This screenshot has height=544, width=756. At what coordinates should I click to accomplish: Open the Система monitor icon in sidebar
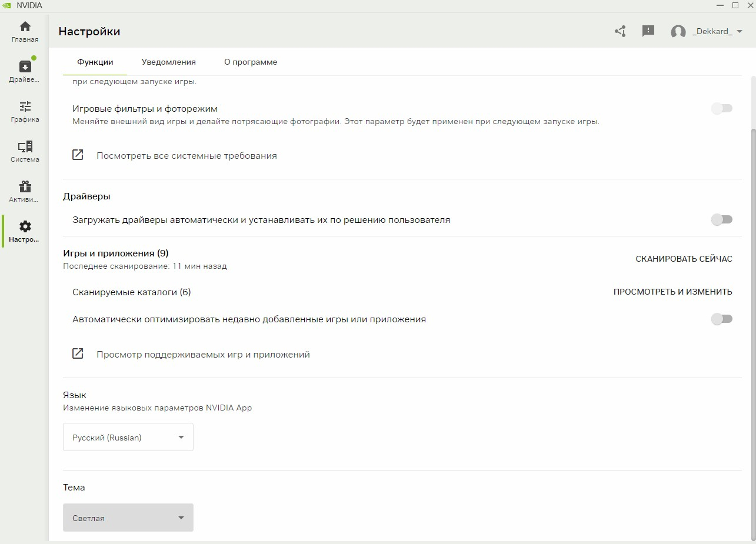25,146
